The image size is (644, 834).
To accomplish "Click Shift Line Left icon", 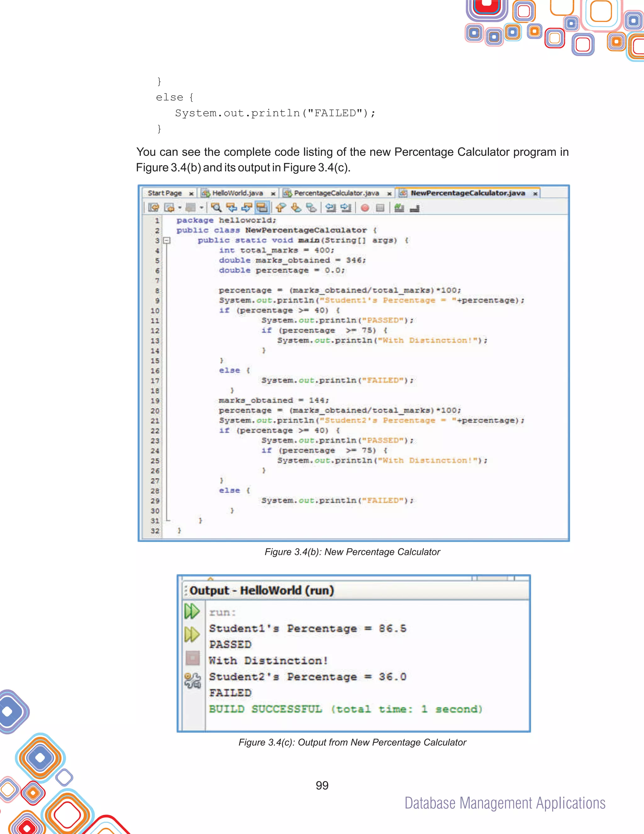I will tap(330, 207).
